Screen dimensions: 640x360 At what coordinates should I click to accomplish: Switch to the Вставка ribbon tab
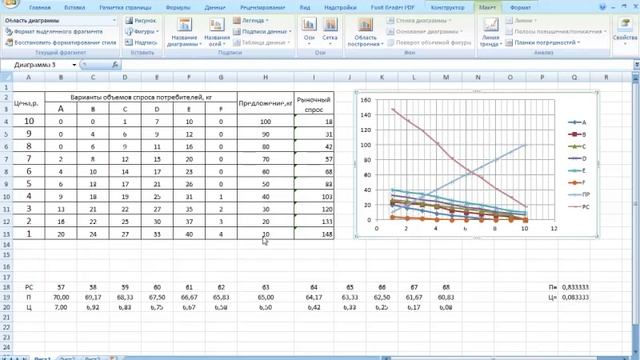point(75,7)
